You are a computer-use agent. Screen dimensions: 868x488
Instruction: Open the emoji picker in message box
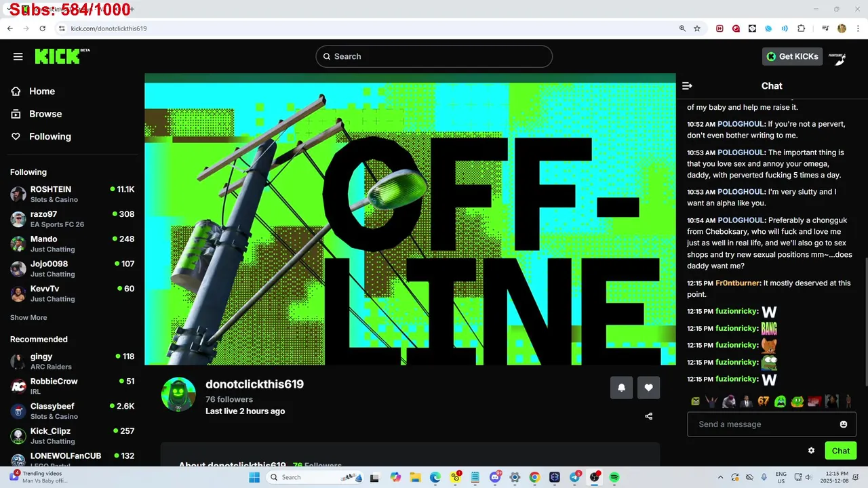click(x=844, y=424)
